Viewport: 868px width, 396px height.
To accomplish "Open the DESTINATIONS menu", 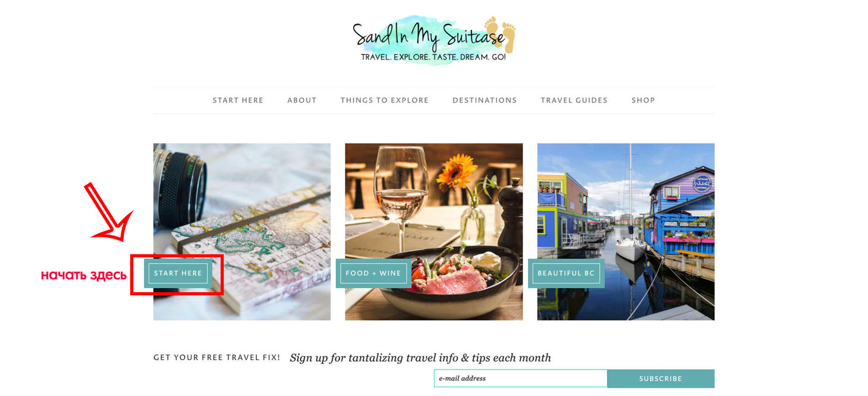I will pyautogui.click(x=485, y=100).
